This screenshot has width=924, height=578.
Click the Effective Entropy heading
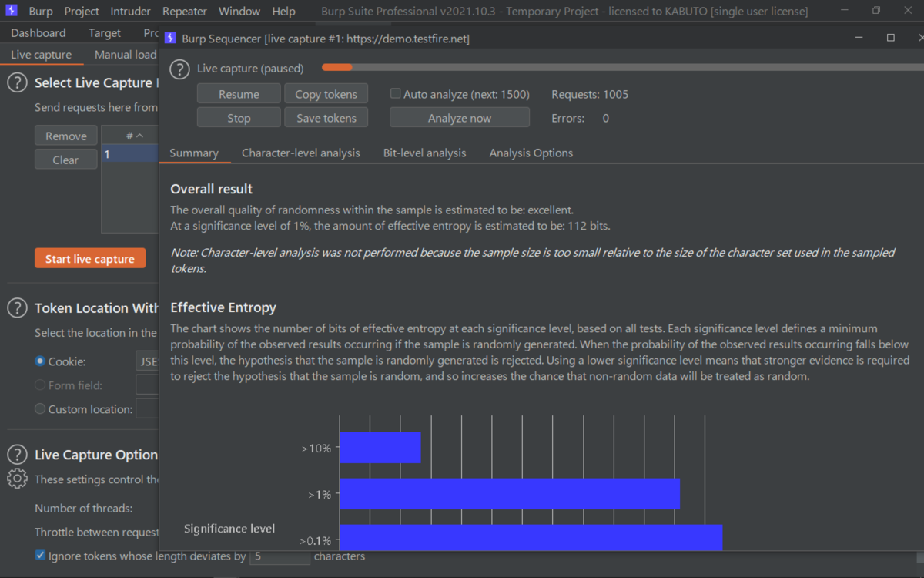coord(223,307)
